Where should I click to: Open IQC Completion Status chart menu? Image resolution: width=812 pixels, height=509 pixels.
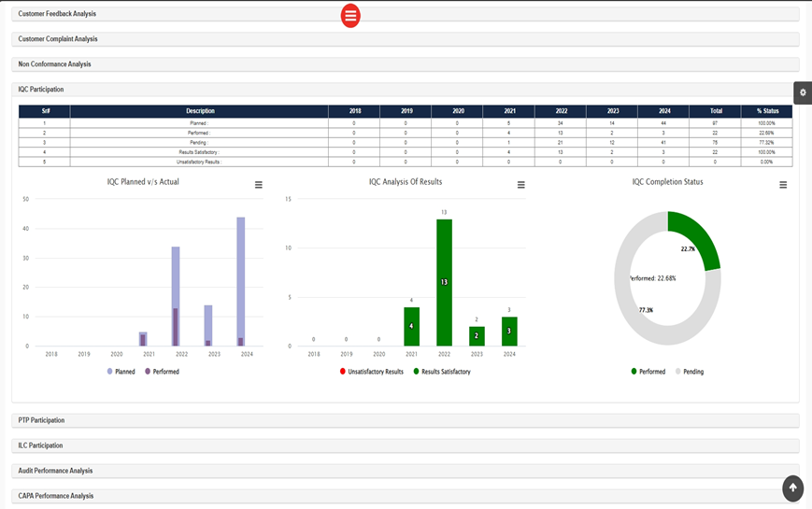click(x=783, y=185)
